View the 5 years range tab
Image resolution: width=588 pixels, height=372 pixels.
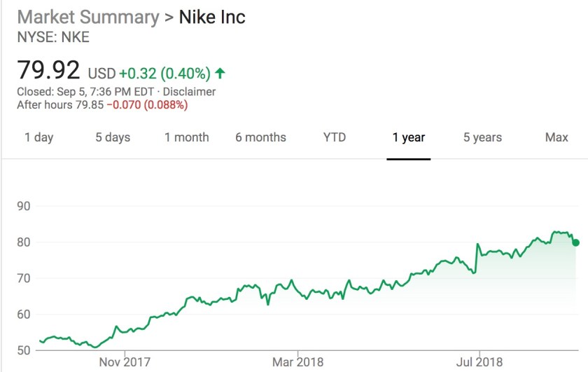[x=483, y=137]
